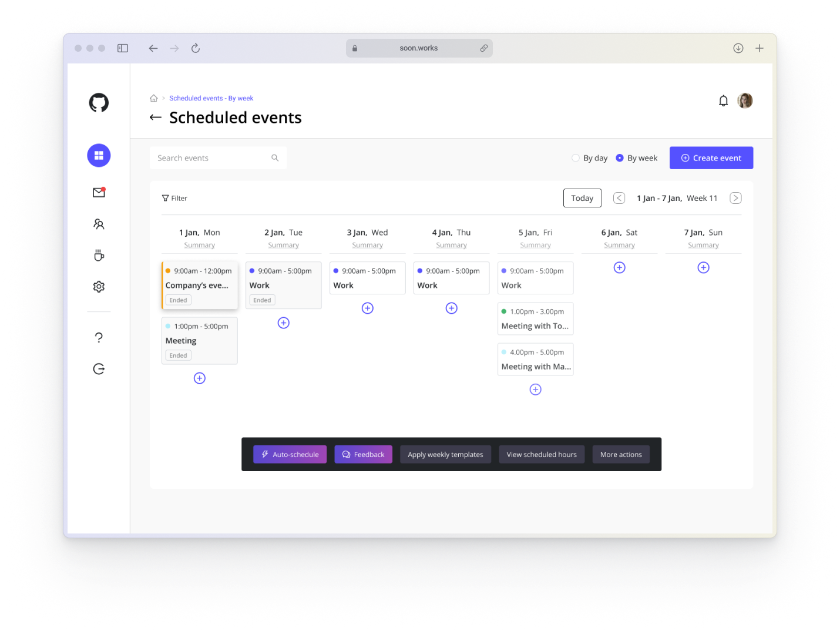Click the help question mark icon
840x631 pixels.
(99, 338)
